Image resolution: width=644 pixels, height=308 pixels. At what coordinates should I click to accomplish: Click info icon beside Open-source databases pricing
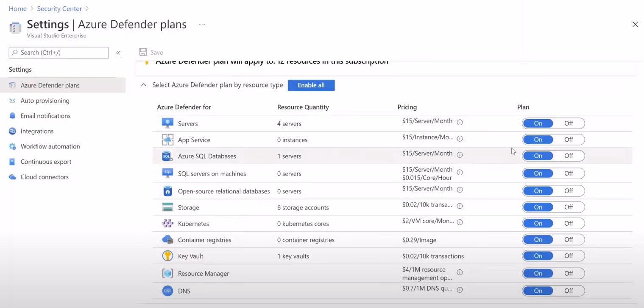(x=460, y=190)
